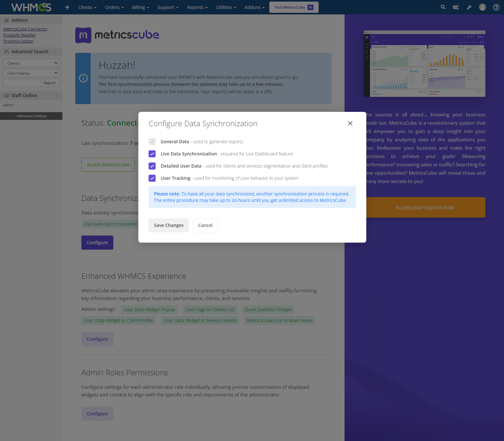Open the plus quick-add menu icon
This screenshot has width=504, height=441.
(67, 7)
